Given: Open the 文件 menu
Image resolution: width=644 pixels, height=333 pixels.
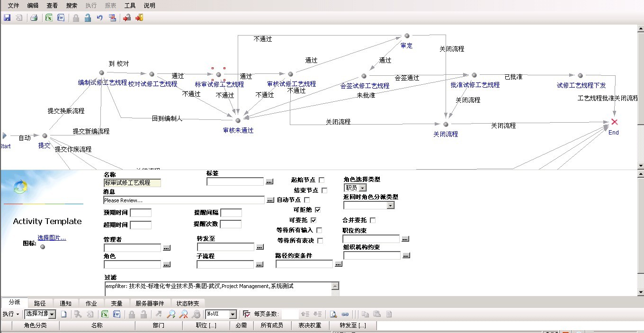Looking at the screenshot, I should [14, 6].
